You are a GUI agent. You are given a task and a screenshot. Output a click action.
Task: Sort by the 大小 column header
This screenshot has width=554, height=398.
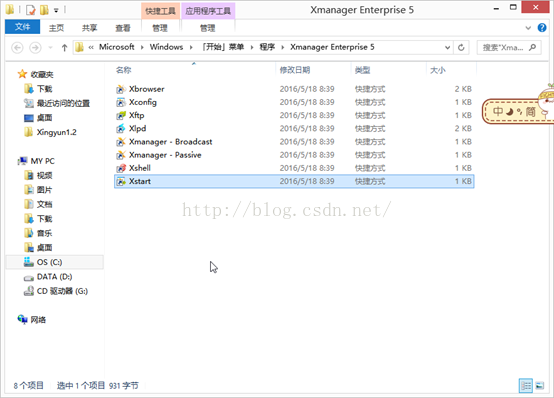[x=438, y=70]
